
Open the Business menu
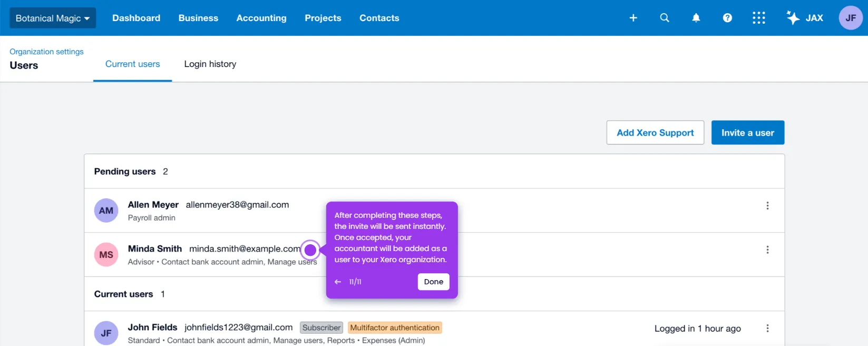198,18
